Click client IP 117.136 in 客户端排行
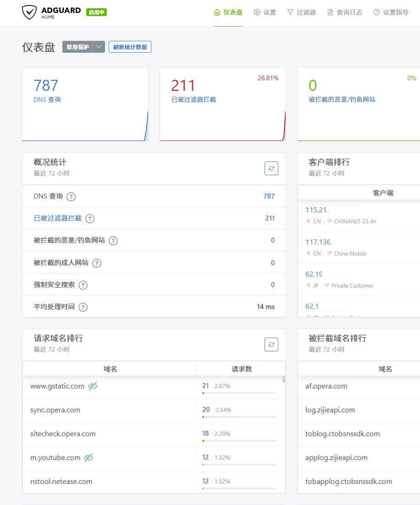The height and width of the screenshot is (505, 420). point(318,242)
